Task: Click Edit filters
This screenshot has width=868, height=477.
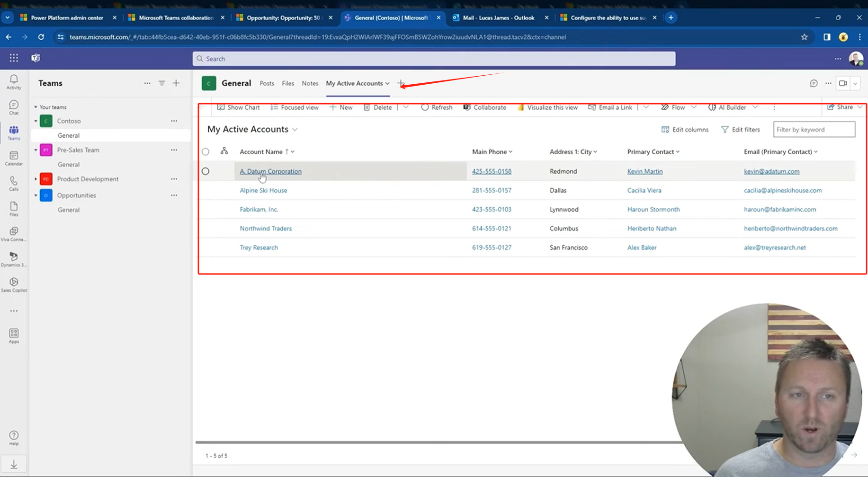Action: coord(741,130)
